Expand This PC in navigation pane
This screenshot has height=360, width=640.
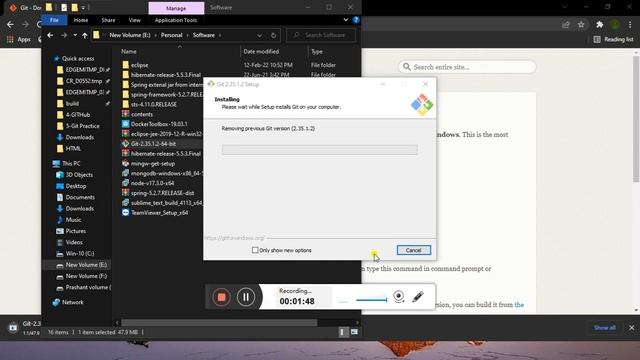[71, 164]
